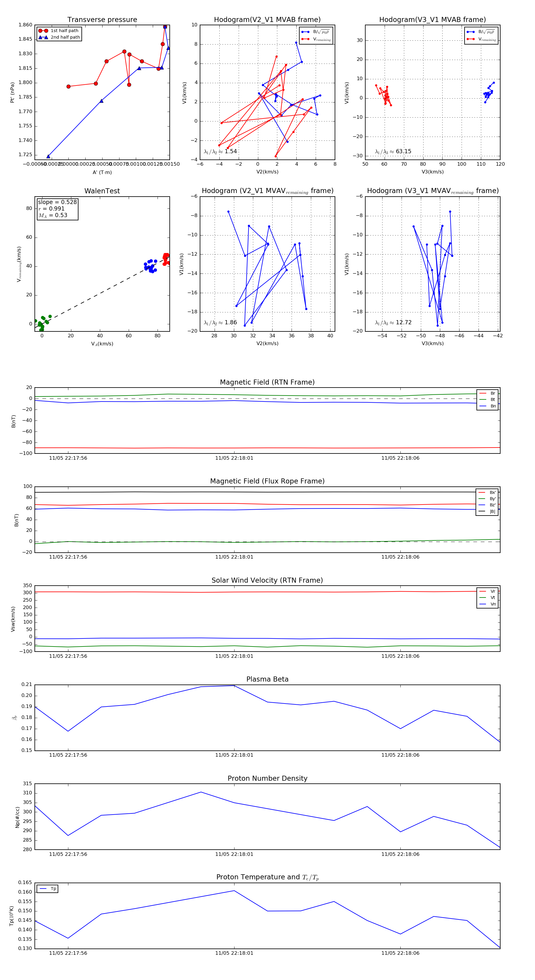
Task: Select the Bz' legend entry
Action: [487, 505]
